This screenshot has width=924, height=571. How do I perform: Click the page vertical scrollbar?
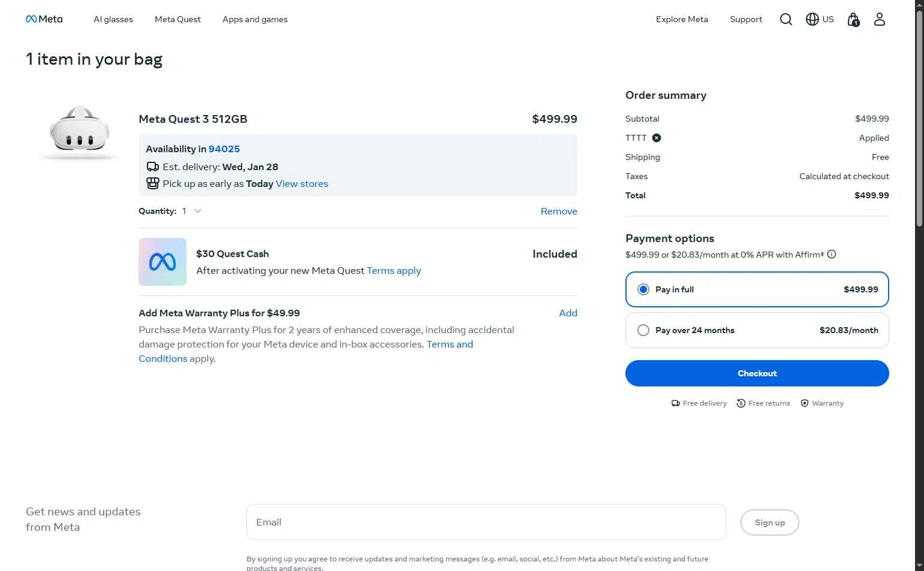click(x=919, y=119)
